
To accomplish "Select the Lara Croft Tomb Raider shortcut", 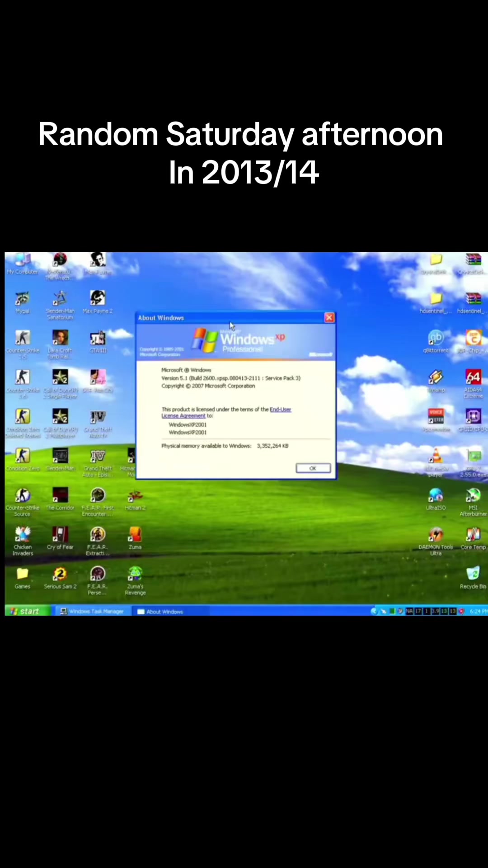I will pyautogui.click(x=60, y=344).
